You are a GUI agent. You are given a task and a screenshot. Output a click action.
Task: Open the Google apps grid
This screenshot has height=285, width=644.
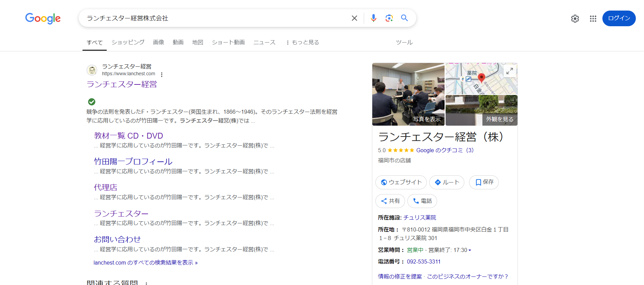pyautogui.click(x=593, y=18)
